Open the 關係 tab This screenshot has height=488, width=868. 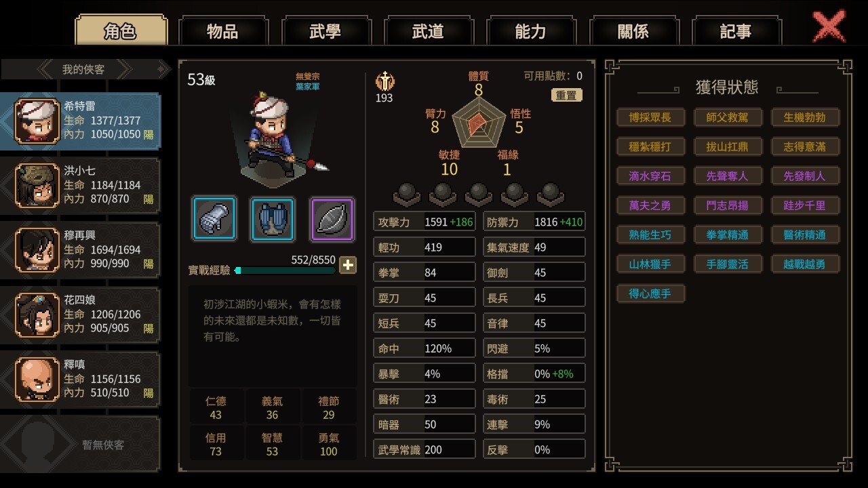click(x=633, y=31)
